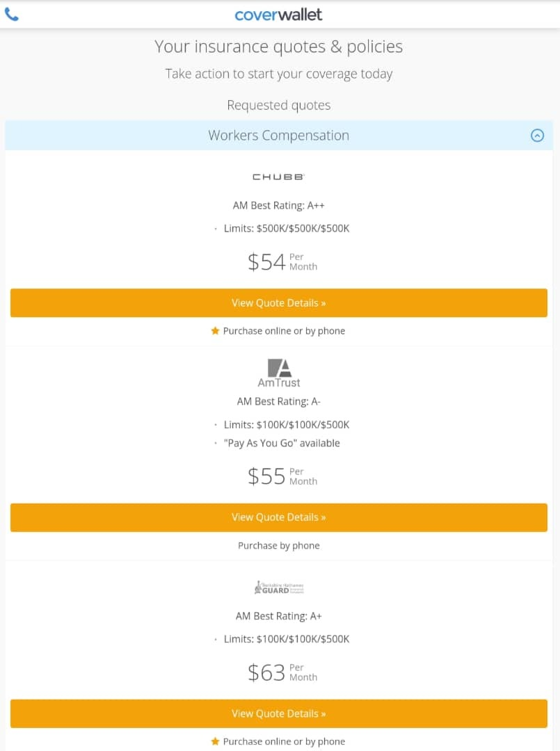Collapse the Workers Compensation section chevron

click(x=537, y=136)
